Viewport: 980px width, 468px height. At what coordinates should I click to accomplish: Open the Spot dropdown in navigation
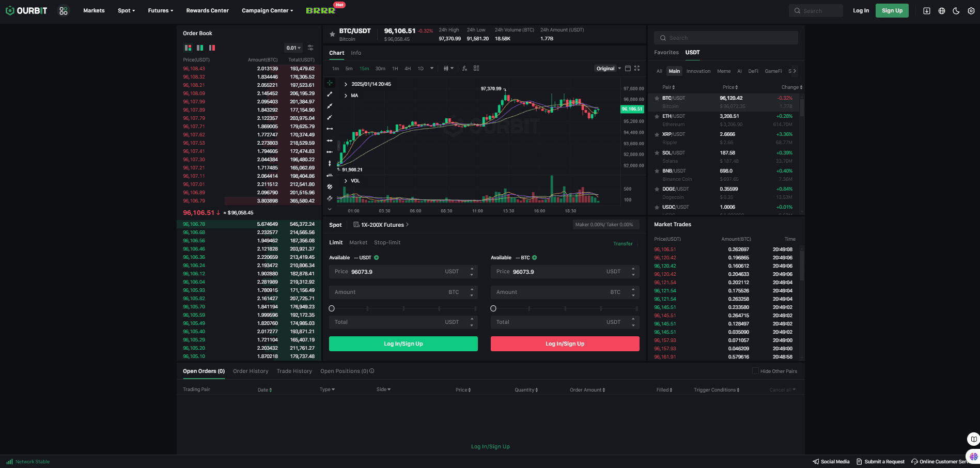pos(126,11)
